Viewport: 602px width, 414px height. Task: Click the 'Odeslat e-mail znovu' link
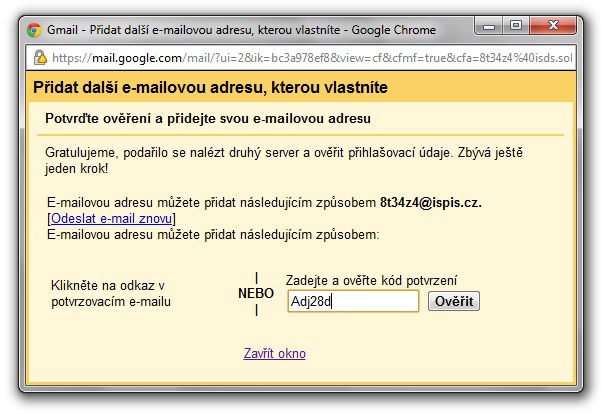click(112, 219)
